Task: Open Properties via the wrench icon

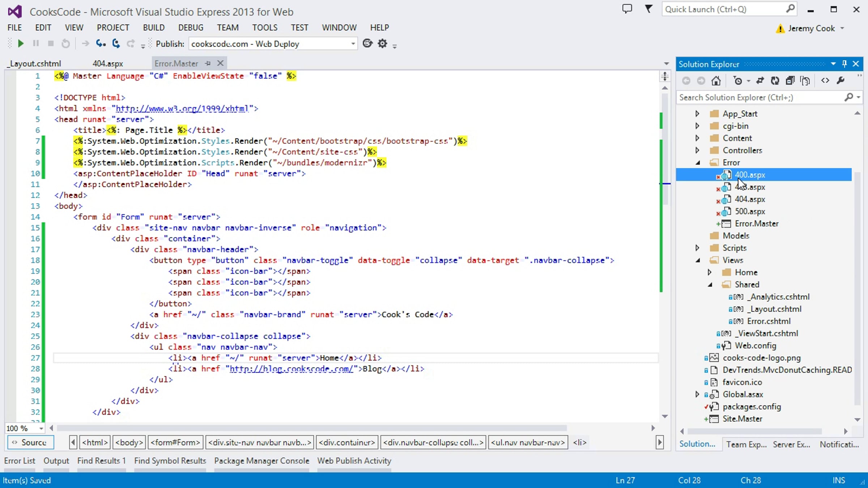Action: [x=841, y=81]
